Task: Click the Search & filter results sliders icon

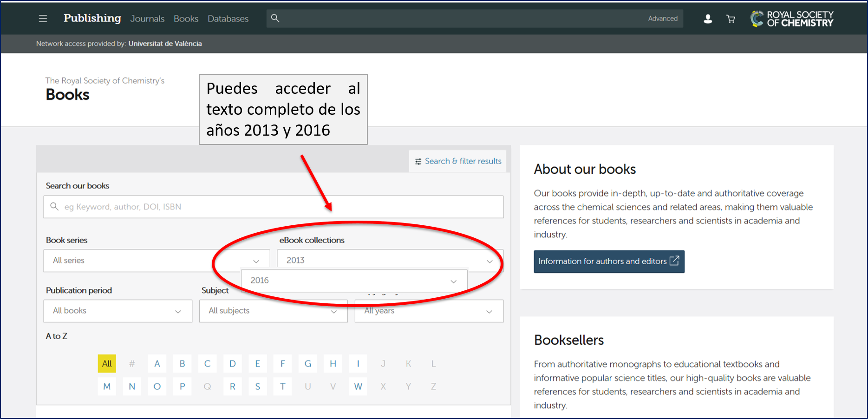Action: 418,161
